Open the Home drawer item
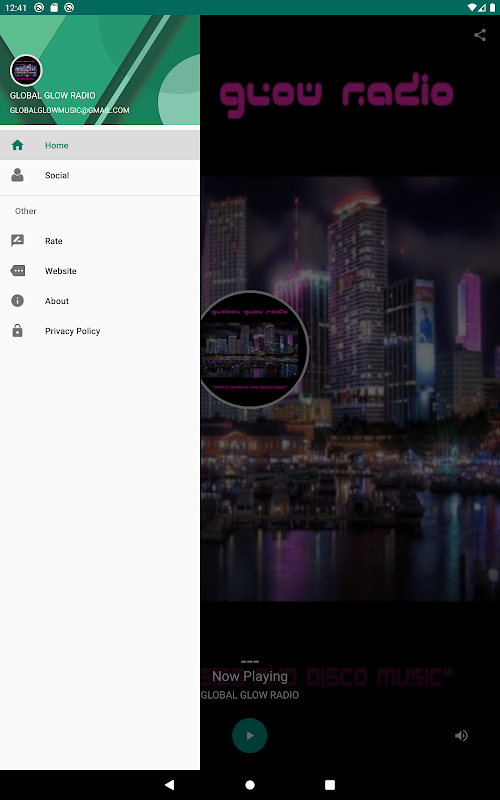The width and height of the screenshot is (500, 800). pyautogui.click(x=99, y=145)
